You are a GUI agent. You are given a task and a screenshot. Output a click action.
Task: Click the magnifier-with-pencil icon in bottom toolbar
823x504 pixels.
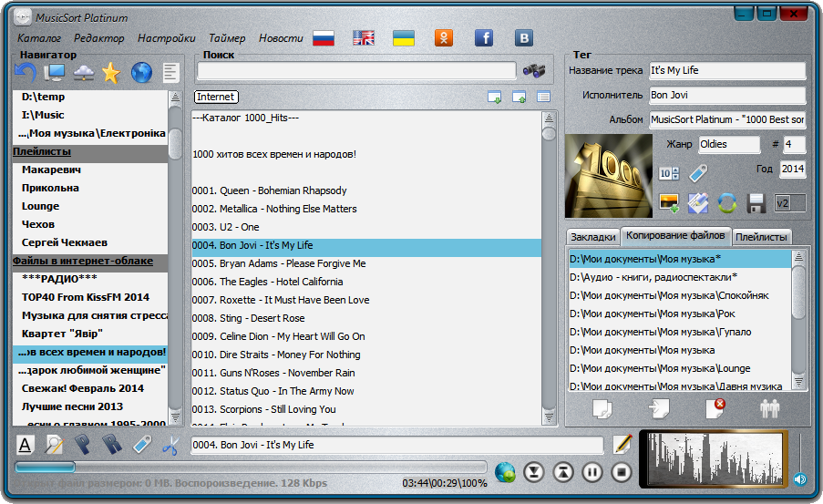pyautogui.click(x=54, y=445)
